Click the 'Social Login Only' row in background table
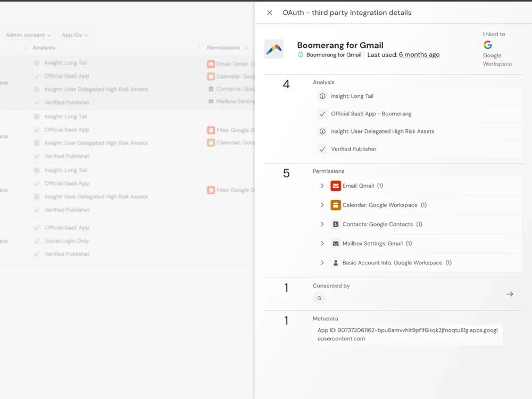This screenshot has height=399, width=532. [66, 241]
